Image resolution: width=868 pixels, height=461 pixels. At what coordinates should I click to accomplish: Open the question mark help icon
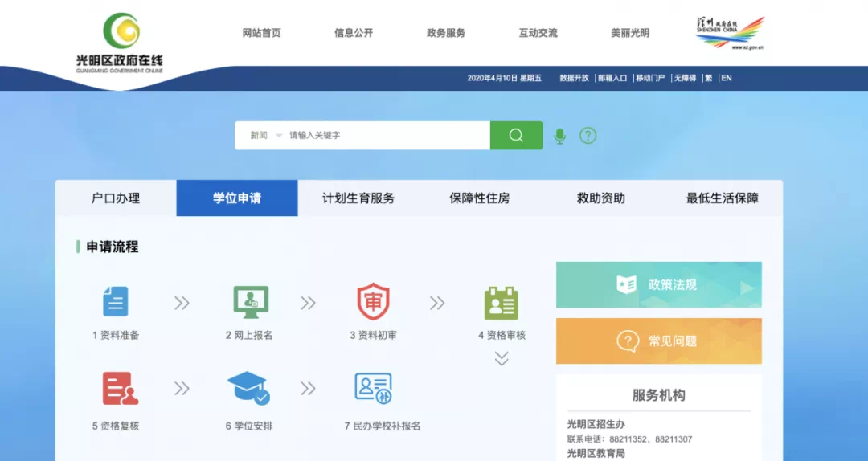coord(588,136)
